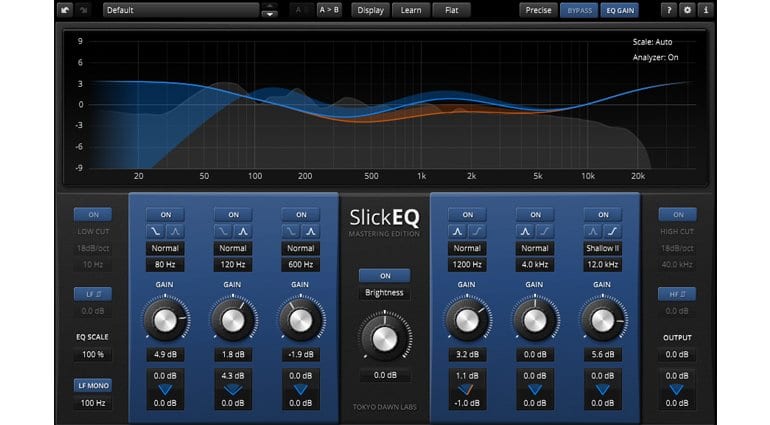Open Normal mode dropdown of 120 Hz band

[x=233, y=248]
